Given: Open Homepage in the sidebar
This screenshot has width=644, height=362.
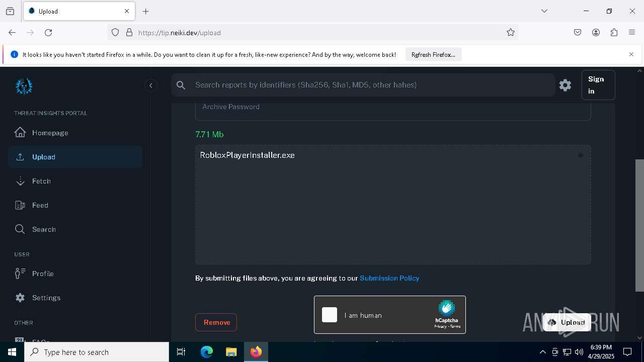Looking at the screenshot, I should pos(75,133).
